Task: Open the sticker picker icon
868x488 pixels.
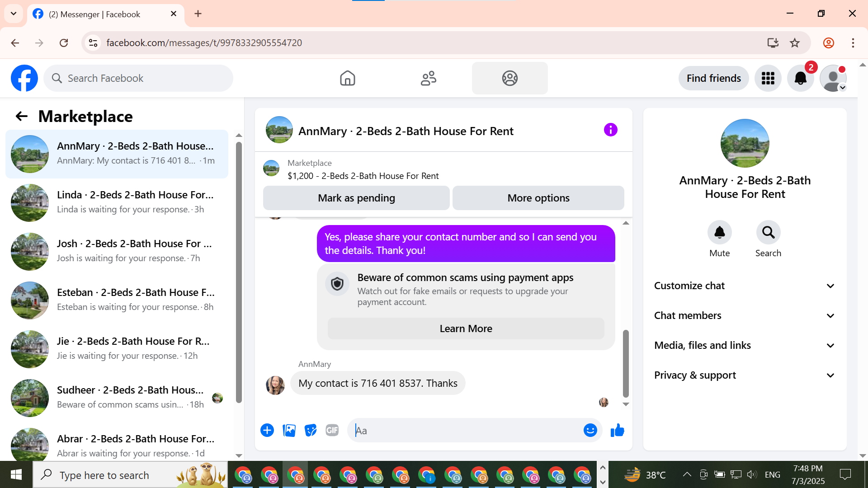Action: pos(311,431)
